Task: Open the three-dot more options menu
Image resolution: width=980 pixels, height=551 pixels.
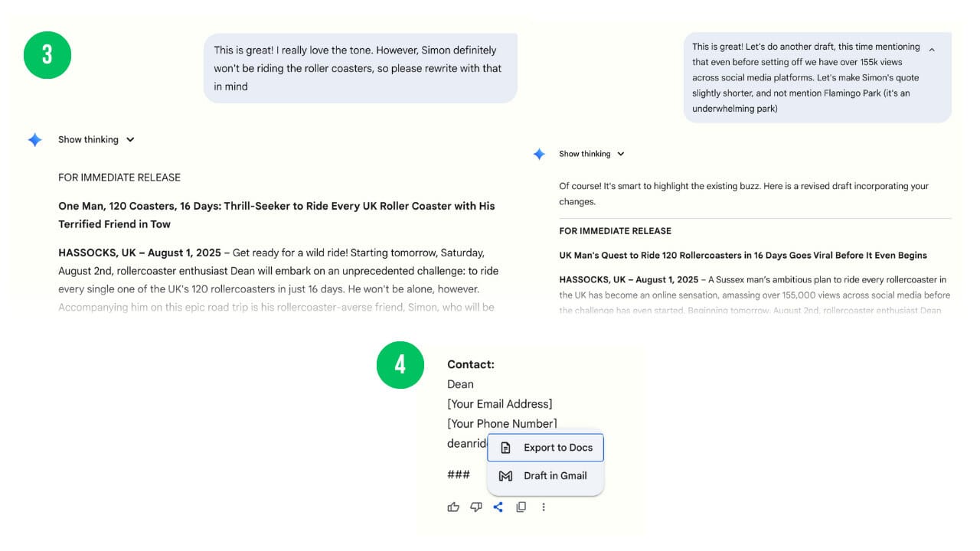Action: pyautogui.click(x=544, y=507)
